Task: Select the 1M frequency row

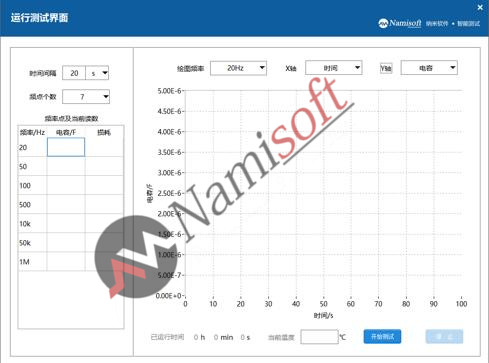Action: coord(71,261)
